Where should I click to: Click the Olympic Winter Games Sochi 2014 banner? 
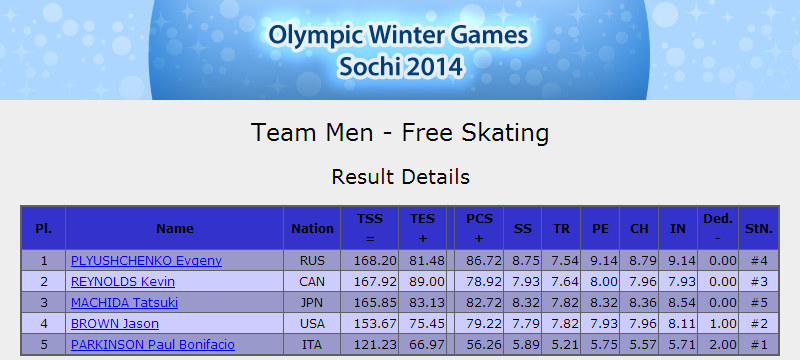399,50
